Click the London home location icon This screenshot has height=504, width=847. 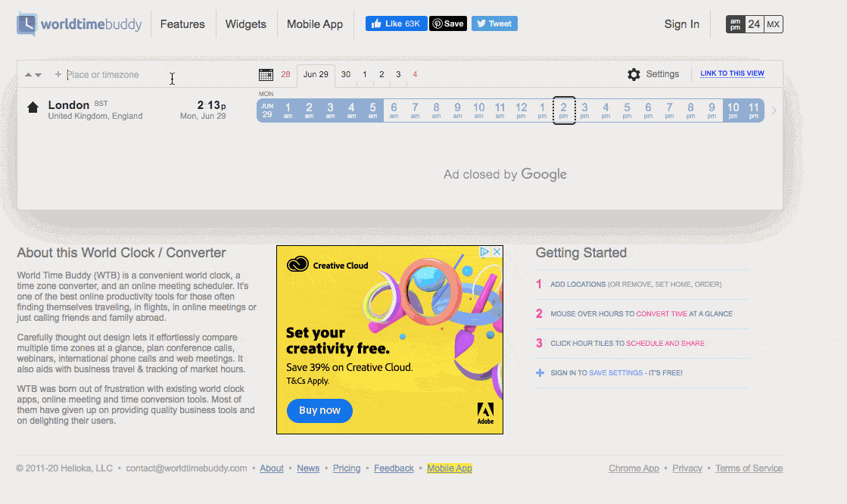tap(33, 107)
